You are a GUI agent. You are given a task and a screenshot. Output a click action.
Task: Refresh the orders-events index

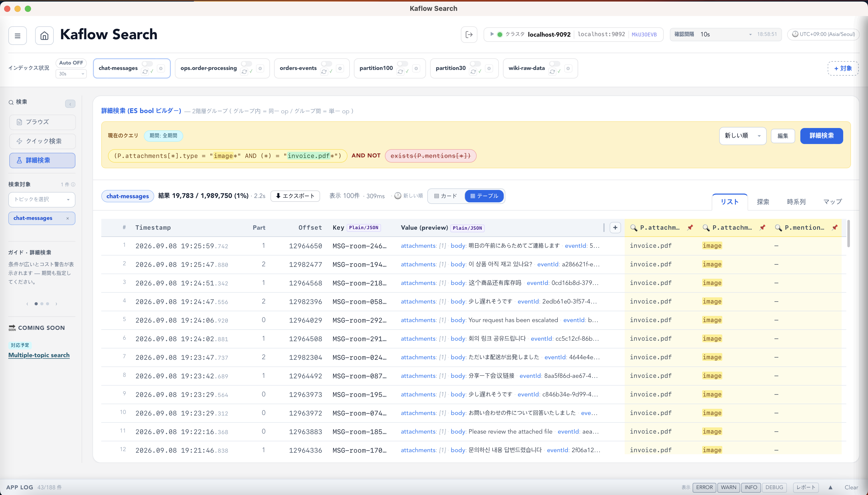click(324, 71)
